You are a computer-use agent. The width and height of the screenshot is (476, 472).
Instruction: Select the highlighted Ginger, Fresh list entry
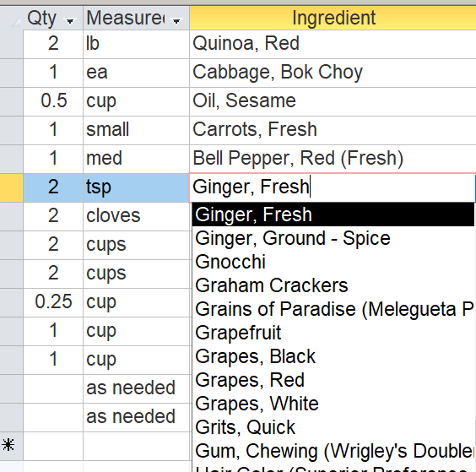pos(333,214)
